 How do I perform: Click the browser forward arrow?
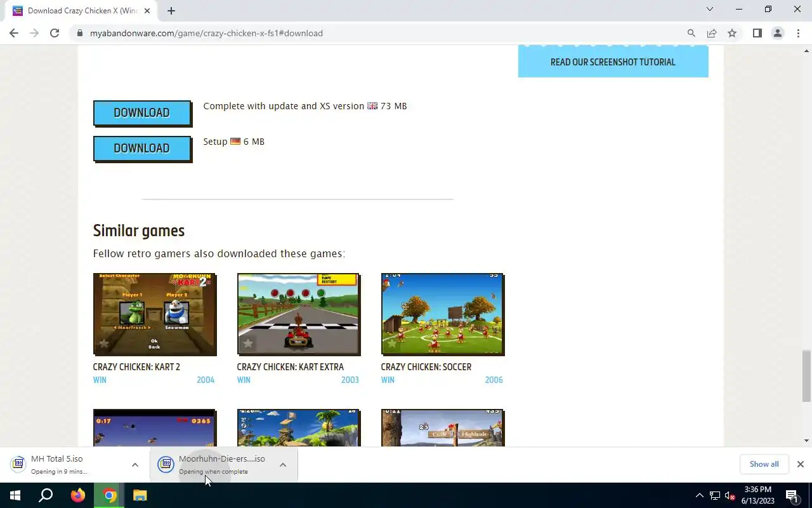[34, 33]
